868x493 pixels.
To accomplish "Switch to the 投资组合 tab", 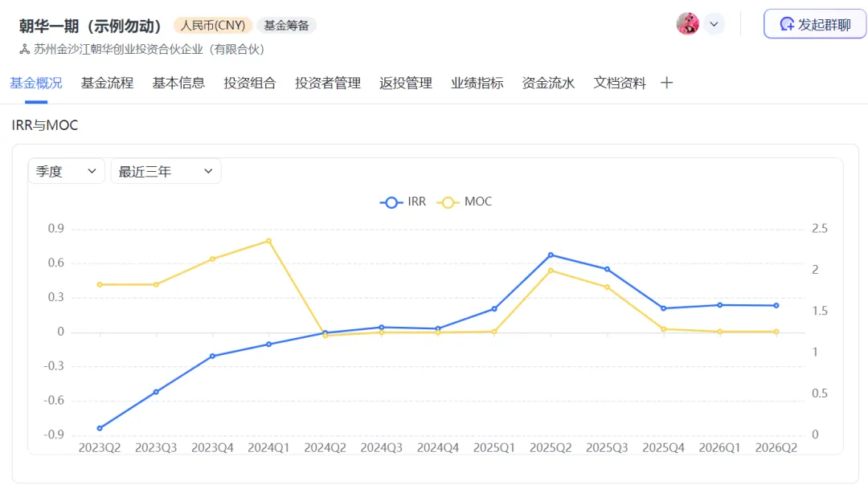I will (x=249, y=82).
